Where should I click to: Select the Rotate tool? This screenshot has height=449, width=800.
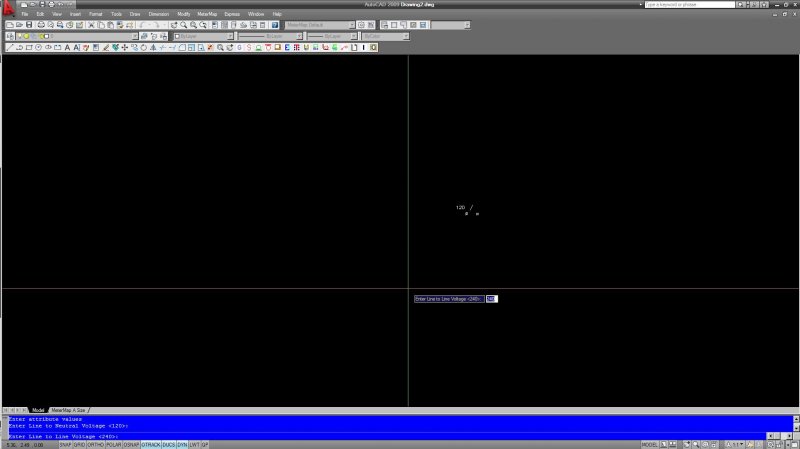(x=144, y=47)
